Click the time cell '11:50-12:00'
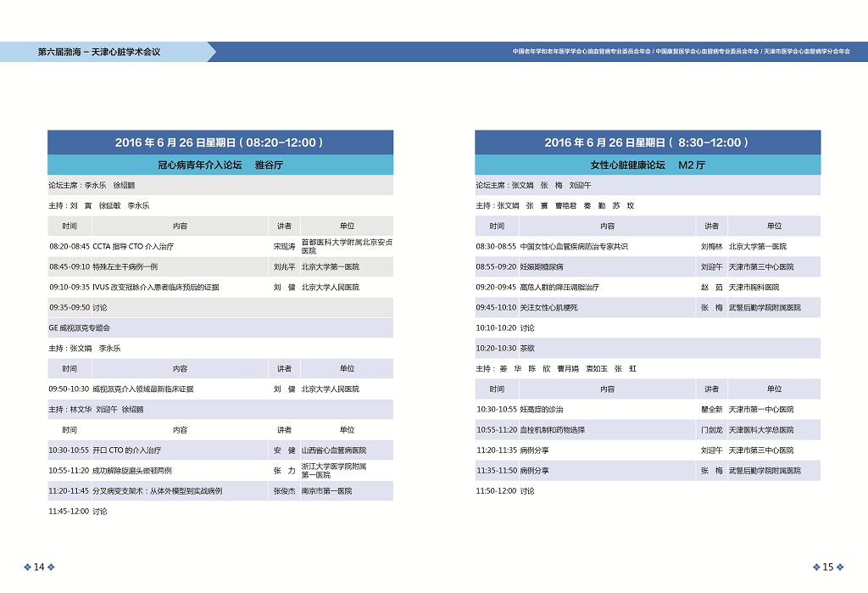 pos(496,491)
